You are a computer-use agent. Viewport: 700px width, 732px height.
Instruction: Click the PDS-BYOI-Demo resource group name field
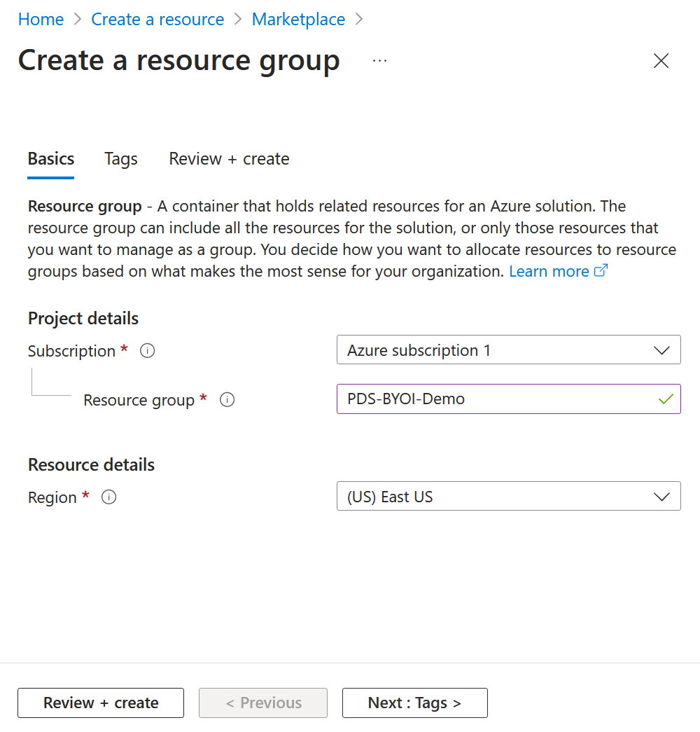pos(490,398)
